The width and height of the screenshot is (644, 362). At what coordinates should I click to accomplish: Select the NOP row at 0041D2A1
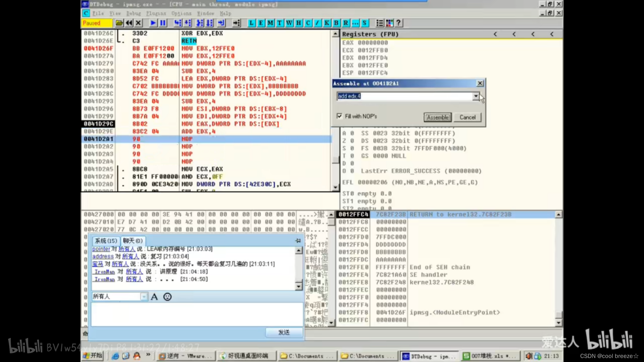tap(207, 139)
